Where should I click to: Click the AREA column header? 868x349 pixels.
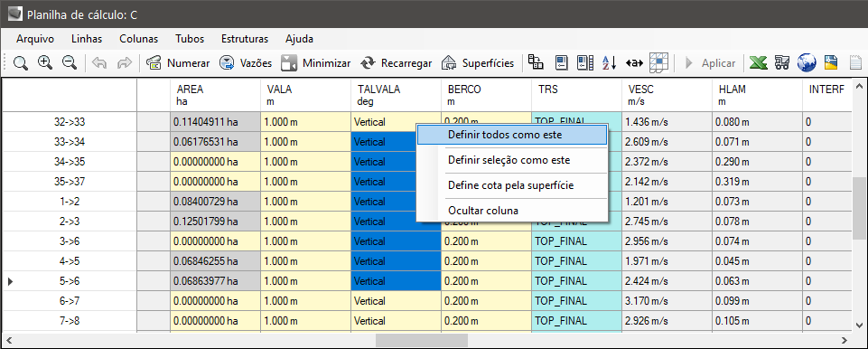[215, 95]
